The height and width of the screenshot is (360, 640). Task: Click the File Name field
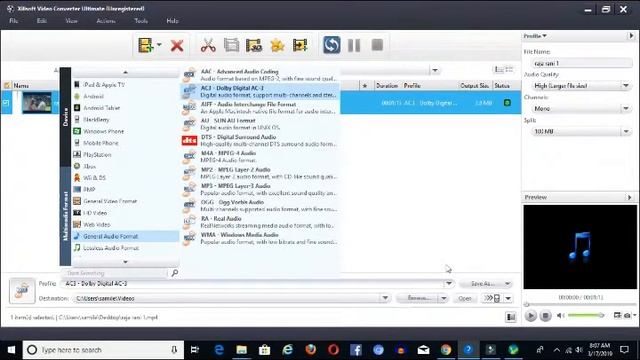click(x=582, y=63)
